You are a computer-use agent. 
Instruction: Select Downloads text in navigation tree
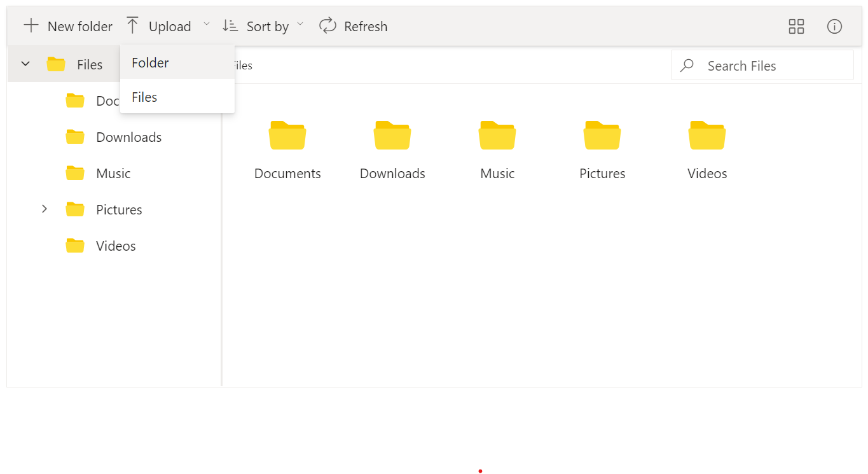click(129, 137)
